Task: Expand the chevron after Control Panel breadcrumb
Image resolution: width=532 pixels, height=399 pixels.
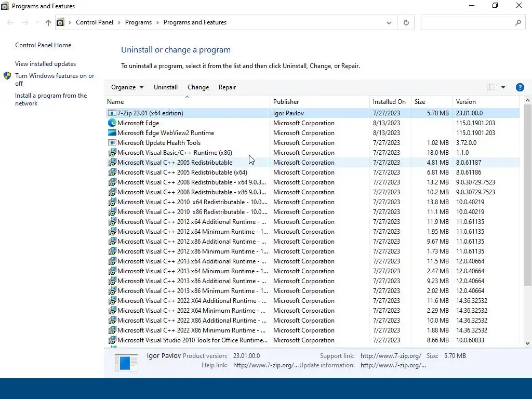Action: tap(119, 22)
